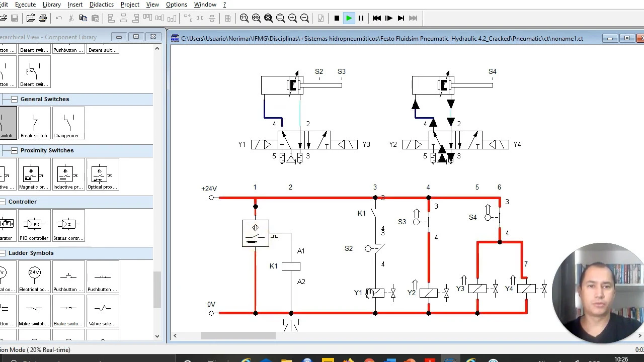Screen dimensions: 644x362
Task: Open the Project menu
Action: tap(130, 5)
